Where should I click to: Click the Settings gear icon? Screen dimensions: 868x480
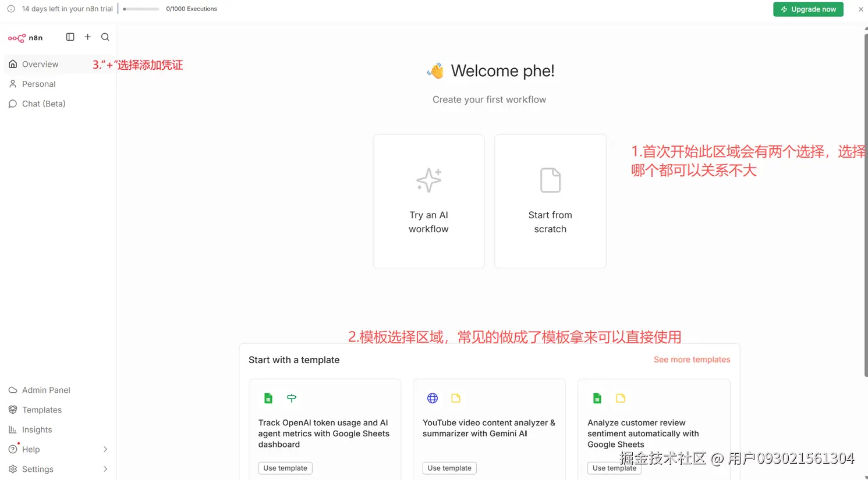tap(13, 469)
